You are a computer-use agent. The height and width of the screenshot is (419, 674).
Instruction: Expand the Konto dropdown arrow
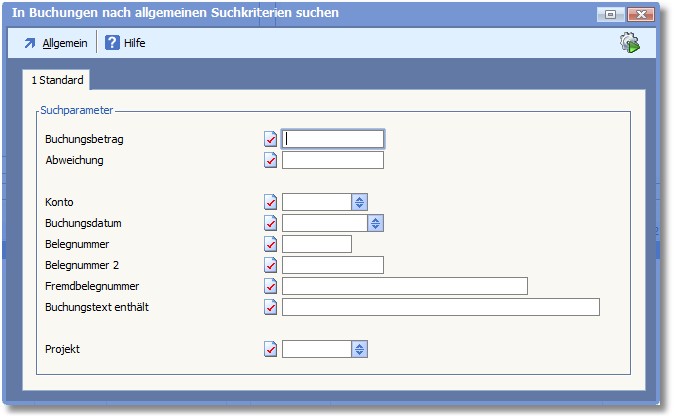pos(359,202)
